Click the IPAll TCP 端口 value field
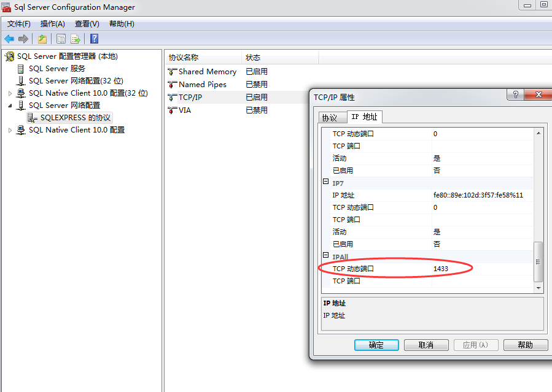 [x=482, y=281]
